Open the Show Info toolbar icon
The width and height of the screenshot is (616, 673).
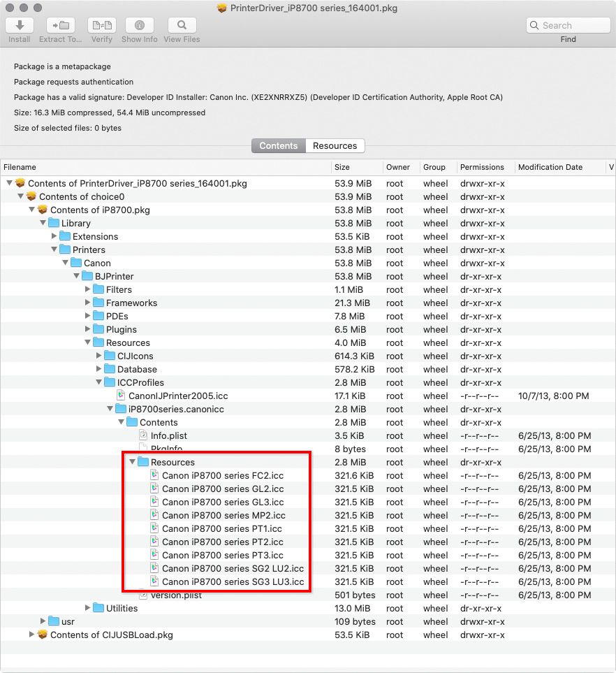pyautogui.click(x=140, y=26)
